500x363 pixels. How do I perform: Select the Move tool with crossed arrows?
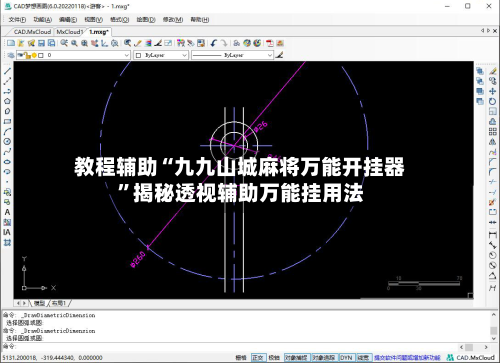[492, 91]
